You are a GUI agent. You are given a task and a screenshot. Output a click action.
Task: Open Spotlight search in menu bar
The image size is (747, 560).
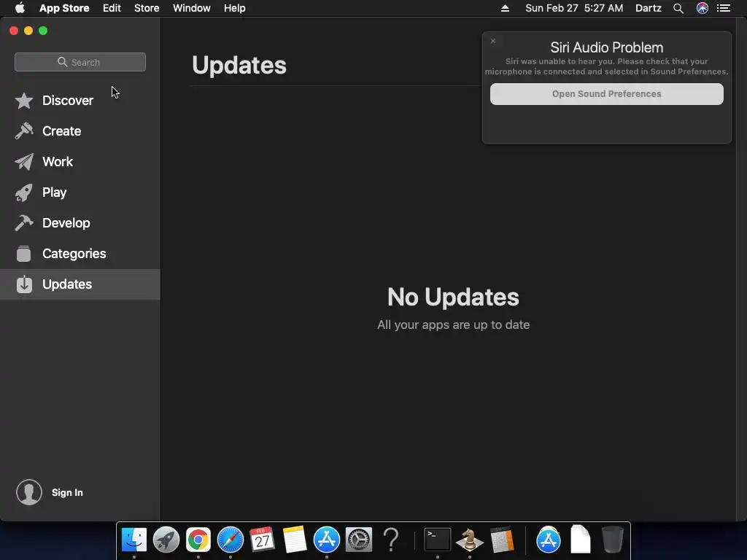coord(678,8)
